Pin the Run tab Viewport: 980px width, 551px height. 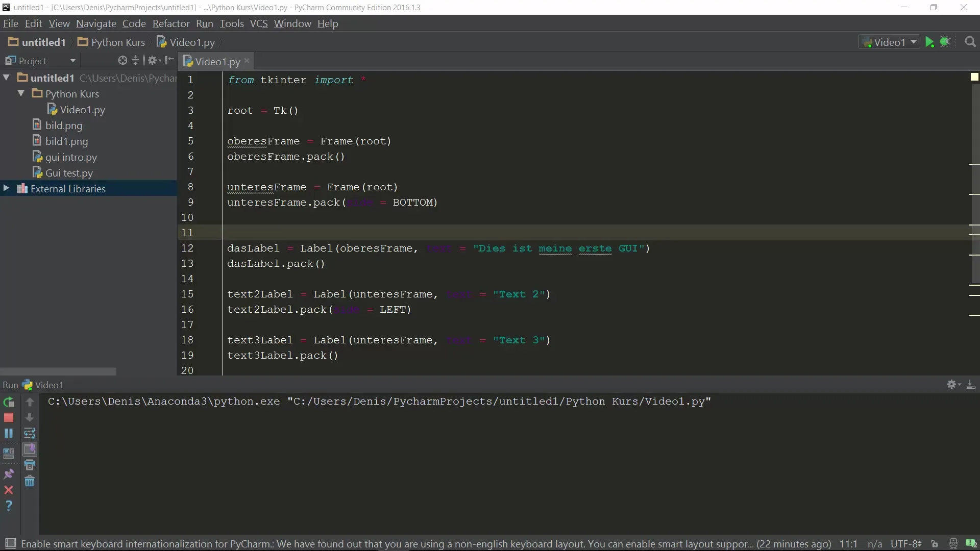click(x=9, y=474)
